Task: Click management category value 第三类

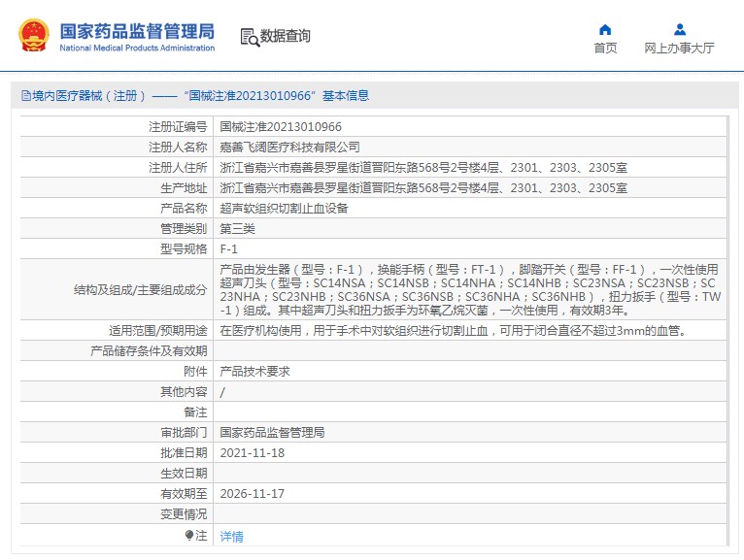Action: [x=237, y=228]
